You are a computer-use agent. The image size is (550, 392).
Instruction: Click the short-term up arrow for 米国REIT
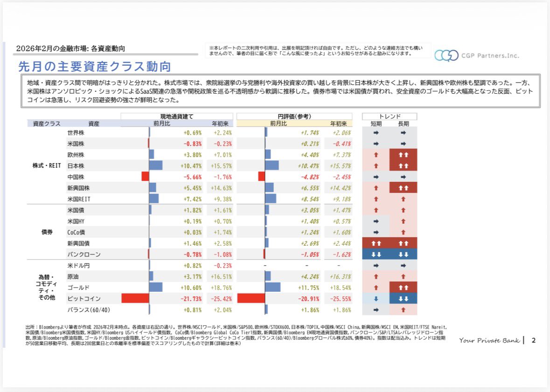(376, 199)
